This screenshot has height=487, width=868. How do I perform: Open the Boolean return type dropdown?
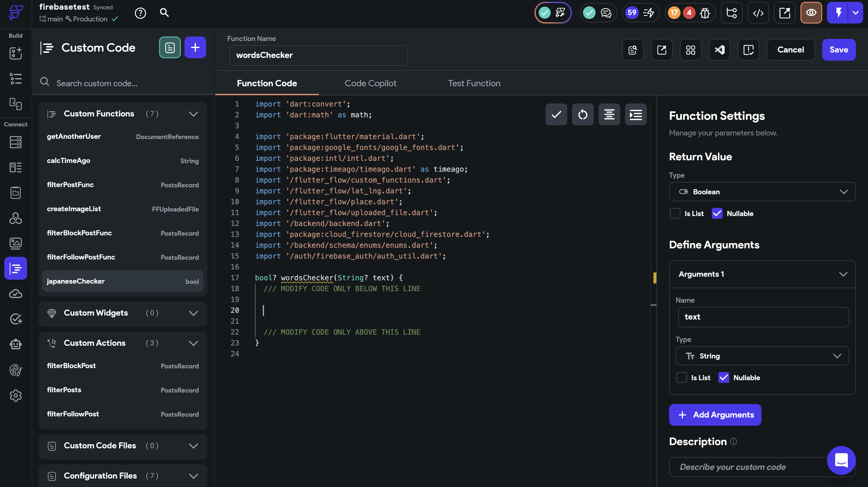pyautogui.click(x=762, y=192)
